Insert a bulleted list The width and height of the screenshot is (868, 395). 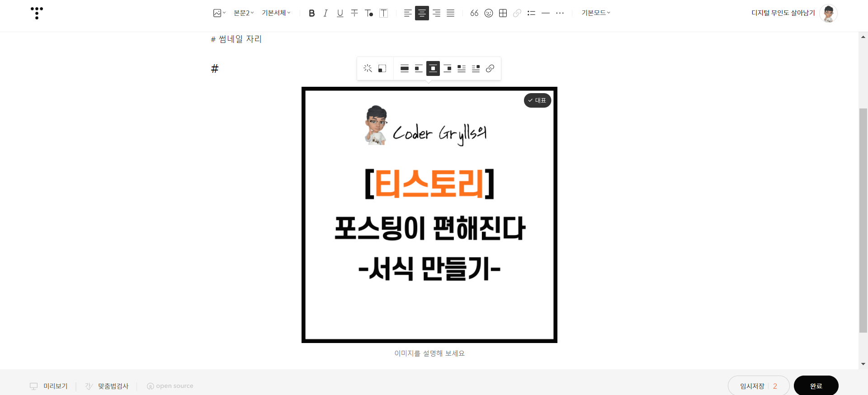(532, 13)
